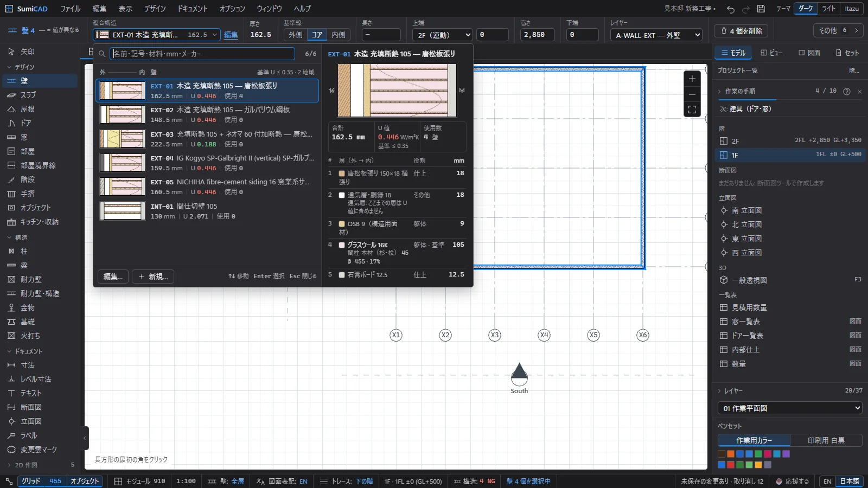
Task: Select the 窓 window tool
Action: click(41, 137)
